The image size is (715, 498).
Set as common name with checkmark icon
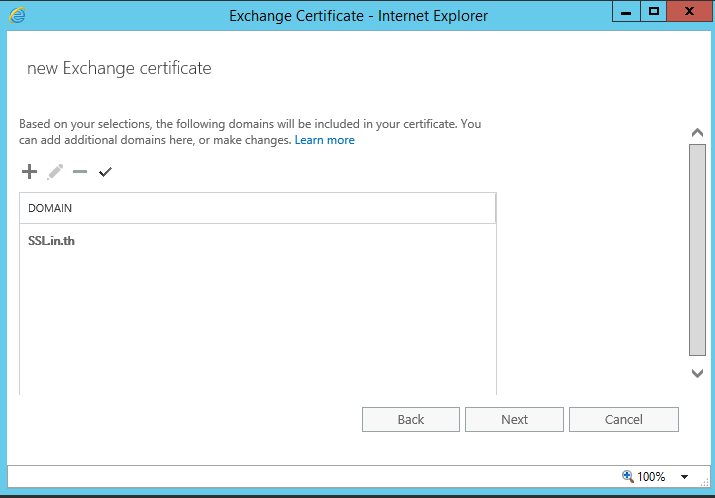point(105,172)
